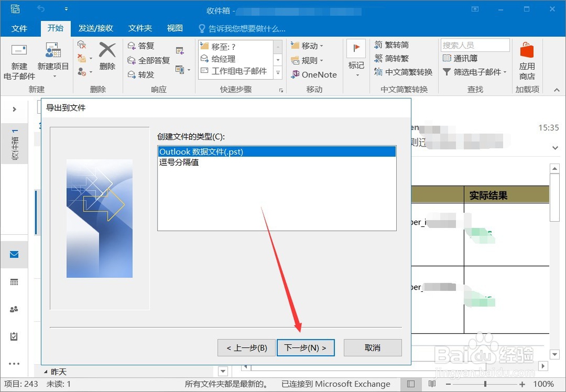Switch to the Send/Receive (发送/接收) tab

(x=96, y=28)
